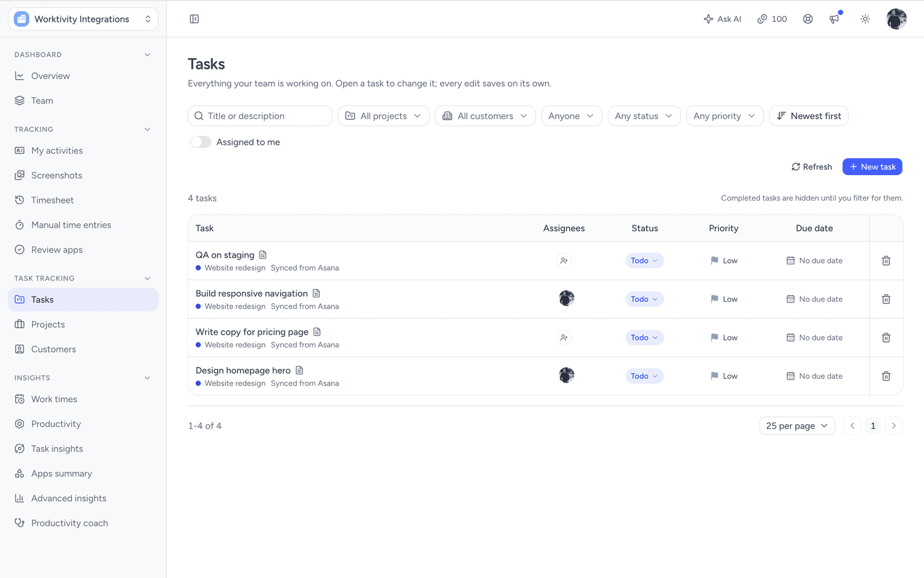The width and height of the screenshot is (924, 578).
Task: Collapse the Insights sidebar section
Action: pos(147,378)
